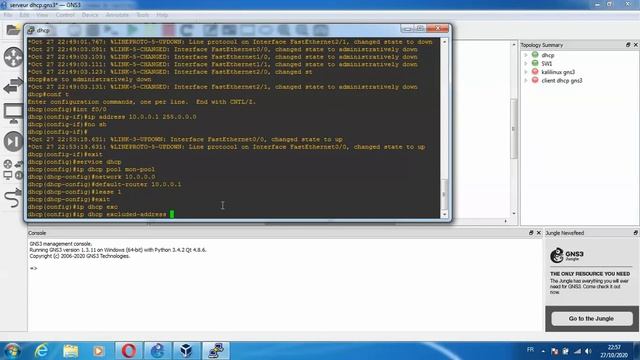The height and width of the screenshot is (360, 640).
Task: Open the Device menu
Action: tap(90, 15)
